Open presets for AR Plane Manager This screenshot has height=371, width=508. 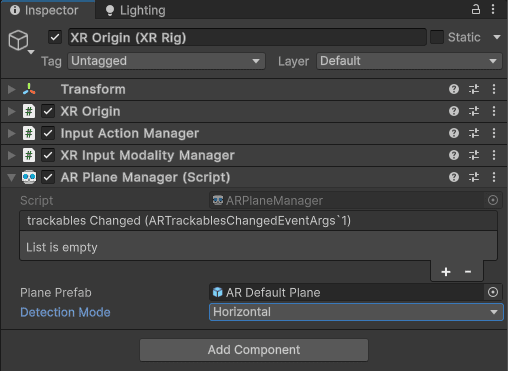474,177
